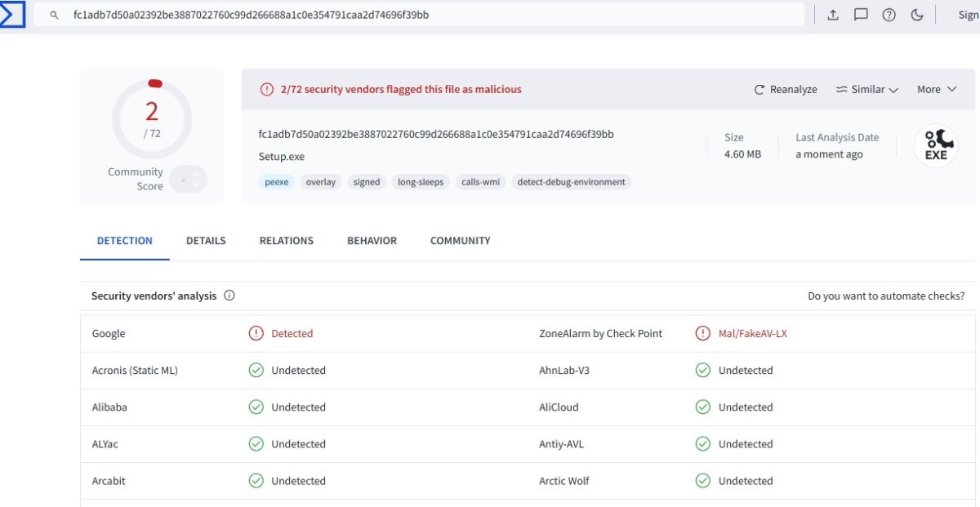Click the Community Score vote pill

pyautogui.click(x=188, y=179)
